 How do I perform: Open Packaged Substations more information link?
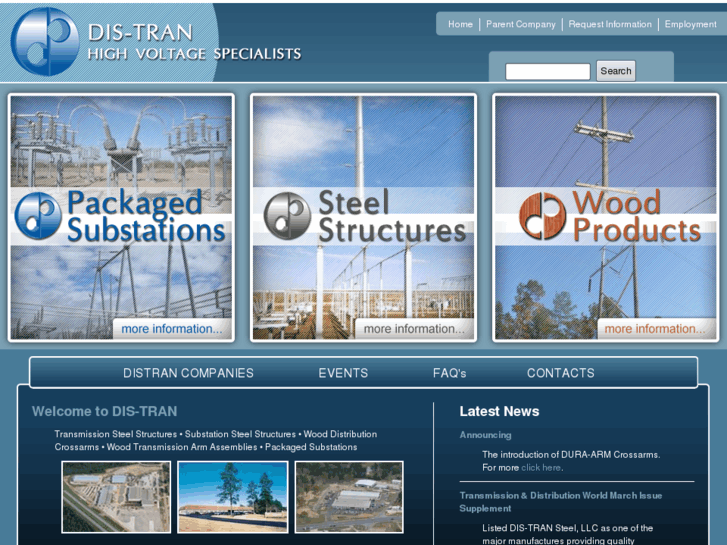[x=172, y=329]
